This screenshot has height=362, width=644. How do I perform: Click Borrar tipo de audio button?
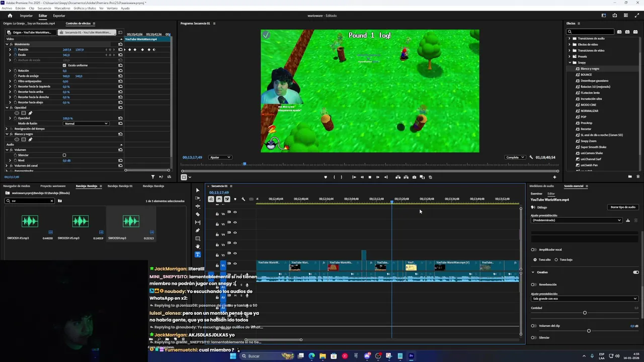pyautogui.click(x=623, y=207)
